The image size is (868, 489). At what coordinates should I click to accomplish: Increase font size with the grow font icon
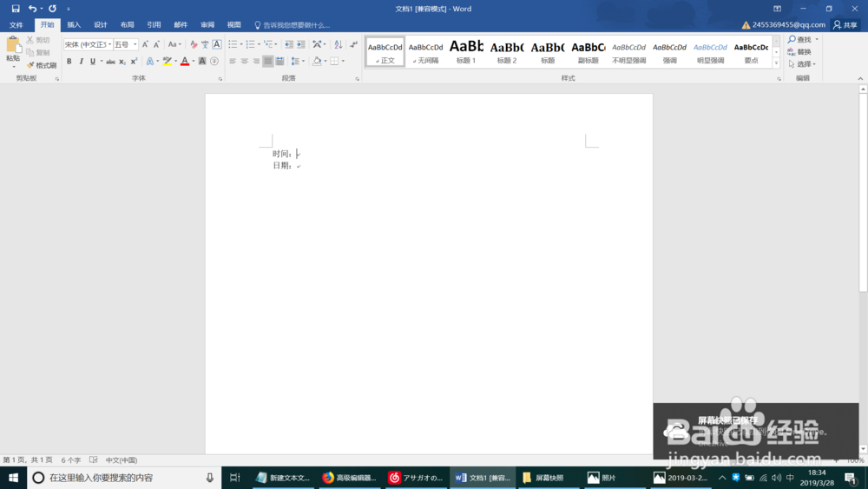coord(145,44)
